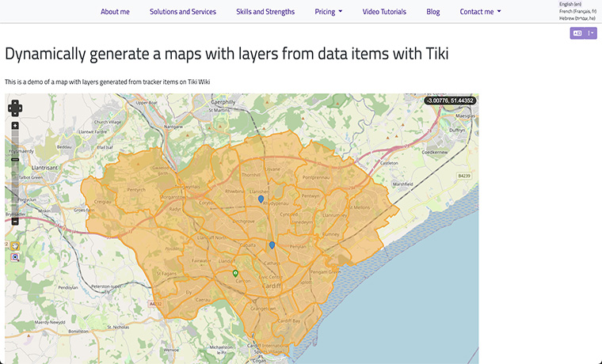The width and height of the screenshot is (602, 364).
Task: Open the page actions kebab dropdown
Action: coord(591,33)
